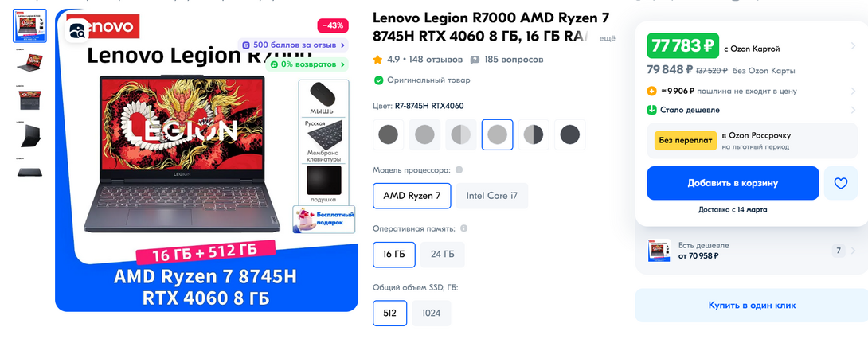This screenshot has width=868, height=339.
Task: Open the 500 баллов за отзыв badge
Action: pyautogui.click(x=293, y=45)
